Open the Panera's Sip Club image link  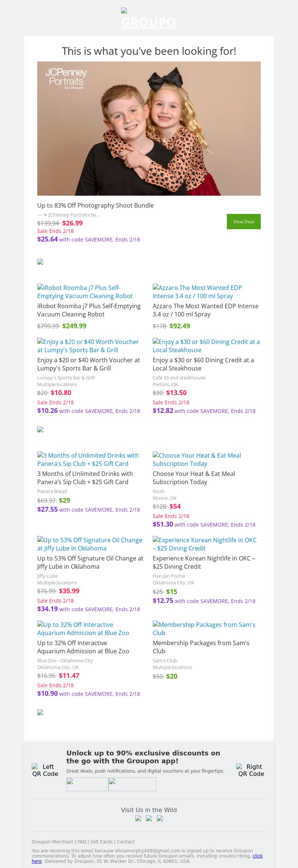tap(88, 460)
